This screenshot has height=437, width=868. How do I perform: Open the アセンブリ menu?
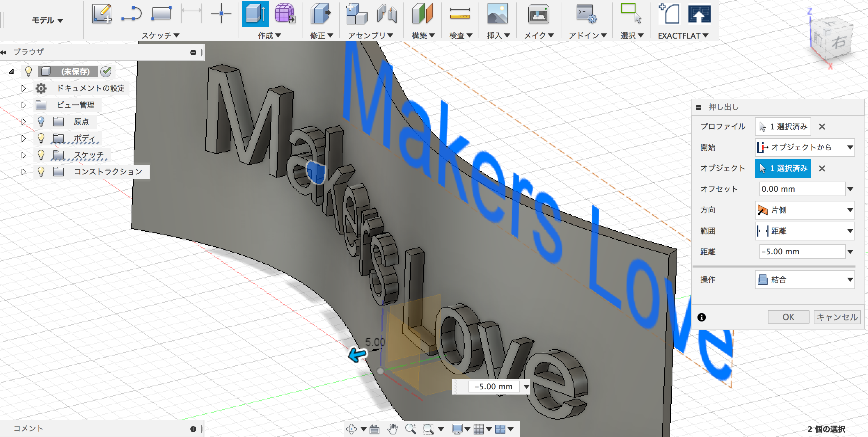click(370, 35)
